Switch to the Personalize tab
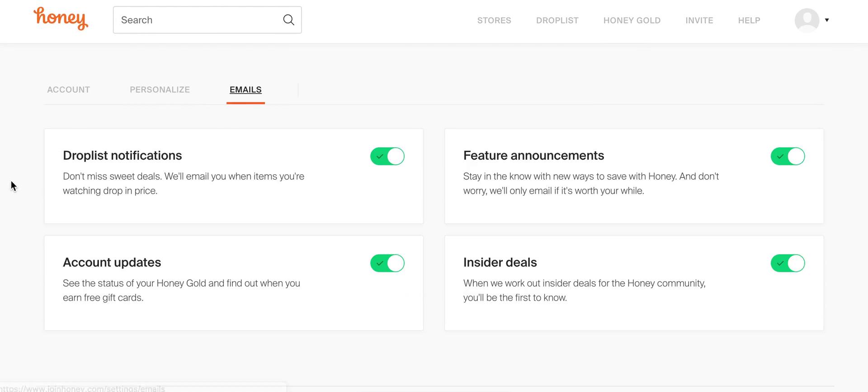The width and height of the screenshot is (868, 392). click(x=160, y=90)
